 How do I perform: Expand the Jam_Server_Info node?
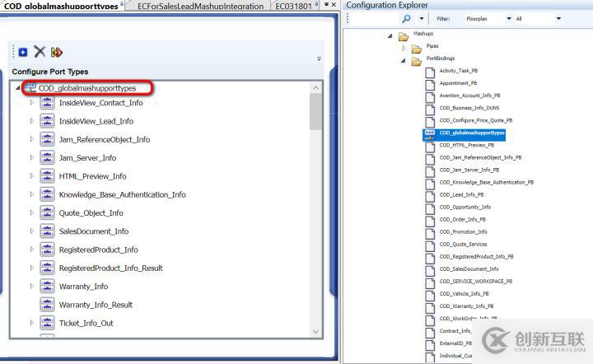(x=32, y=157)
